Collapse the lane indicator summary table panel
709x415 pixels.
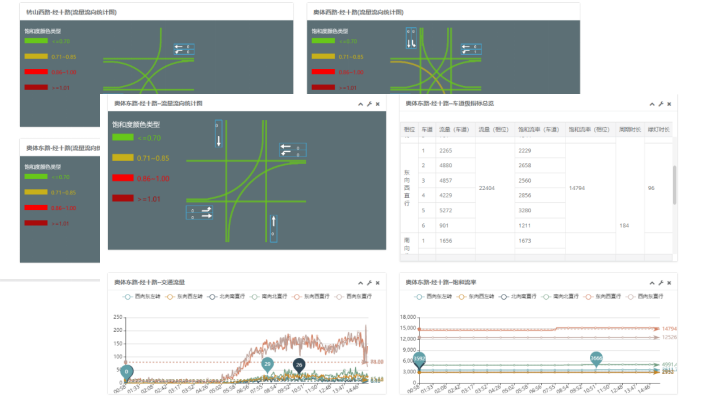pos(651,104)
